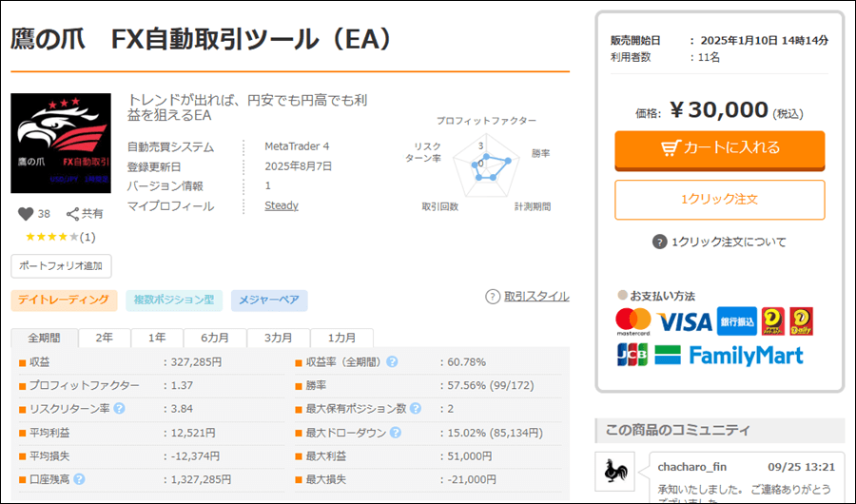Click the ポートフォリオ追加 button
This screenshot has width=856, height=504.
coord(61,266)
